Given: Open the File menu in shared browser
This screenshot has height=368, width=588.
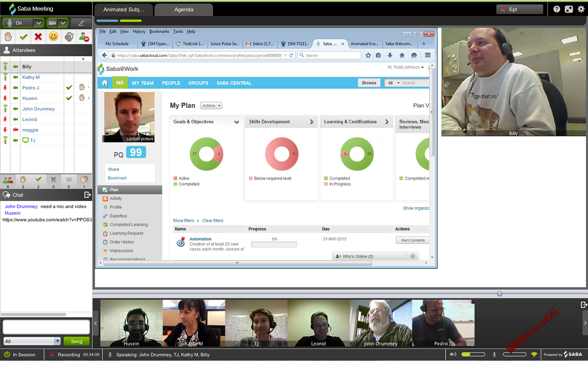Looking at the screenshot, I should point(102,31).
